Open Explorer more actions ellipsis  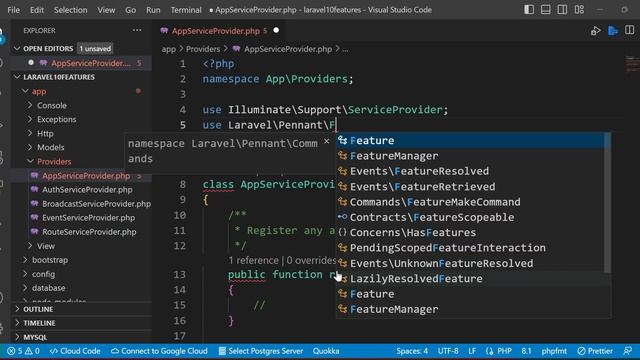click(137, 30)
